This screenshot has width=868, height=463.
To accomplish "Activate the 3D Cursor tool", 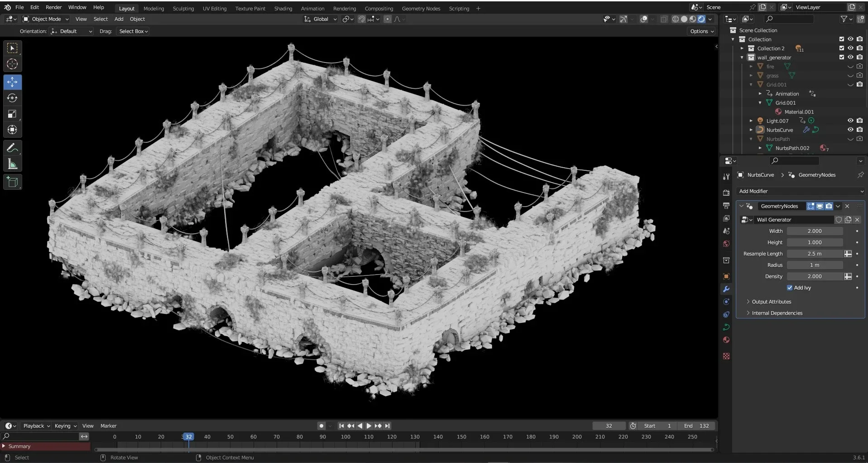I will coord(12,64).
